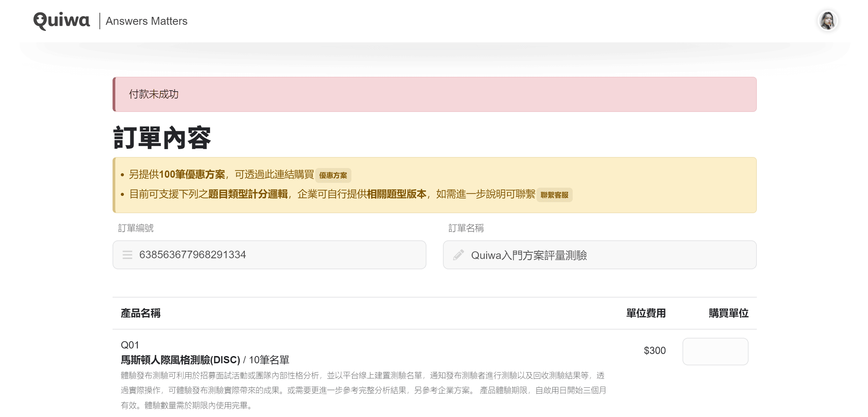
Task: Focus the 購買單位 quantity box for Q01
Action: [715, 351]
